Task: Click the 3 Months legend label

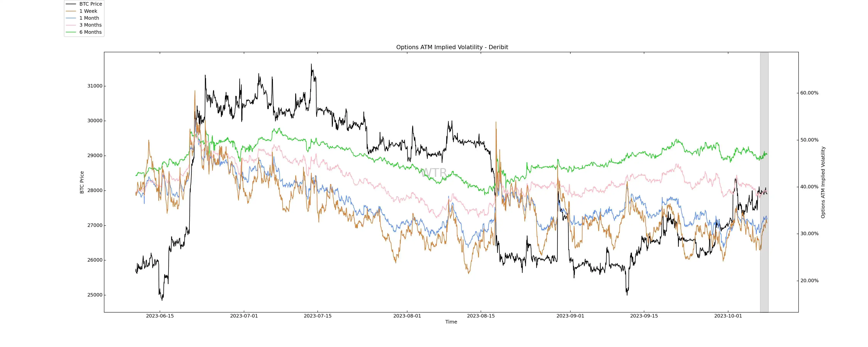Action: (x=90, y=25)
